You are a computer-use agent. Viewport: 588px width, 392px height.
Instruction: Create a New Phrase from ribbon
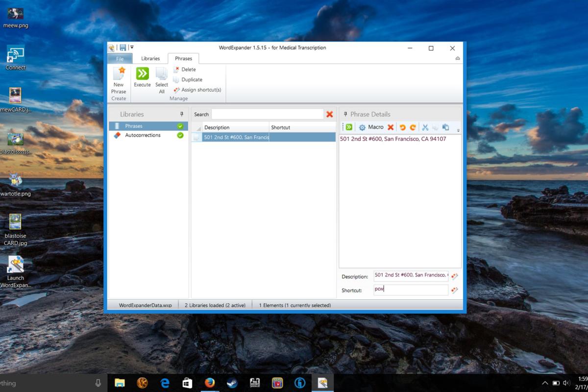[x=119, y=80]
